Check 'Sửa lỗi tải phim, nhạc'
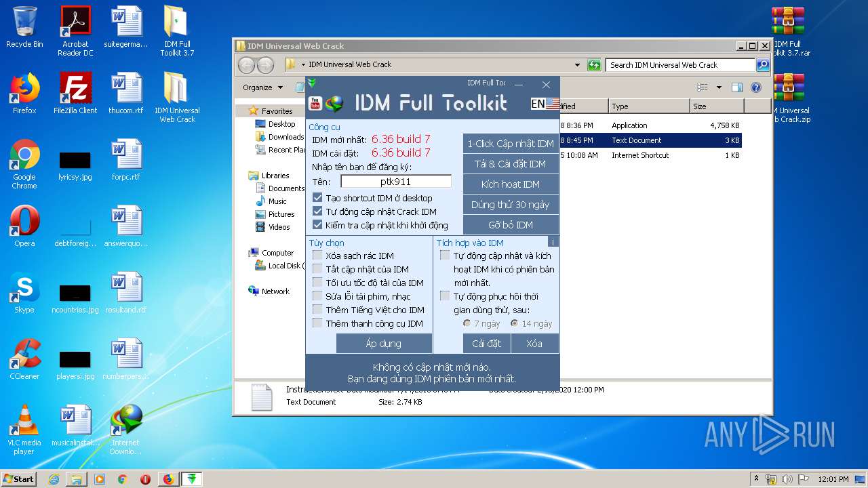The image size is (868, 488). click(317, 296)
